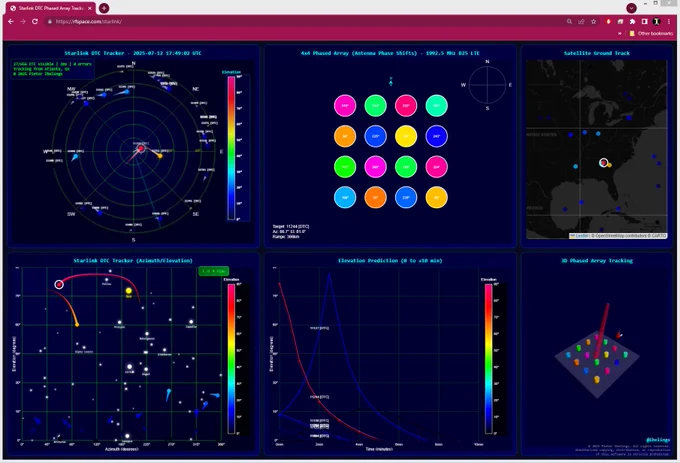Go back using the browser back arrow
Image resolution: width=680 pixels, height=463 pixels.
click(11, 21)
